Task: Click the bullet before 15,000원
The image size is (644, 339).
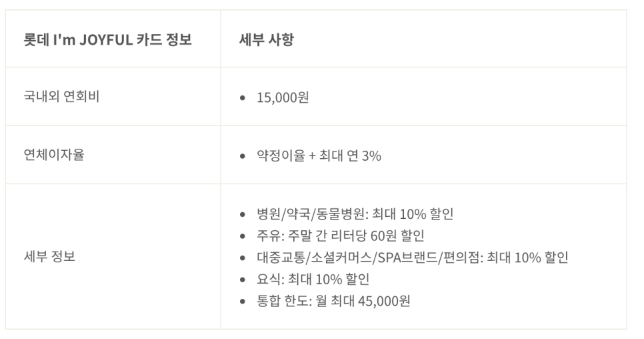Action: 243,98
